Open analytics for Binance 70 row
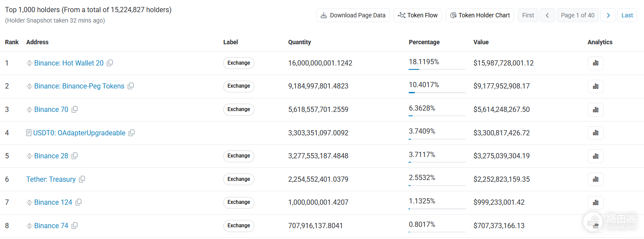 pyautogui.click(x=595, y=110)
